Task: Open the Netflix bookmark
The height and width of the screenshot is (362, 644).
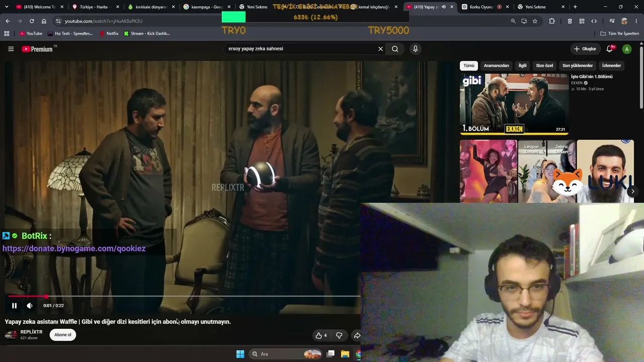Action: point(109,34)
